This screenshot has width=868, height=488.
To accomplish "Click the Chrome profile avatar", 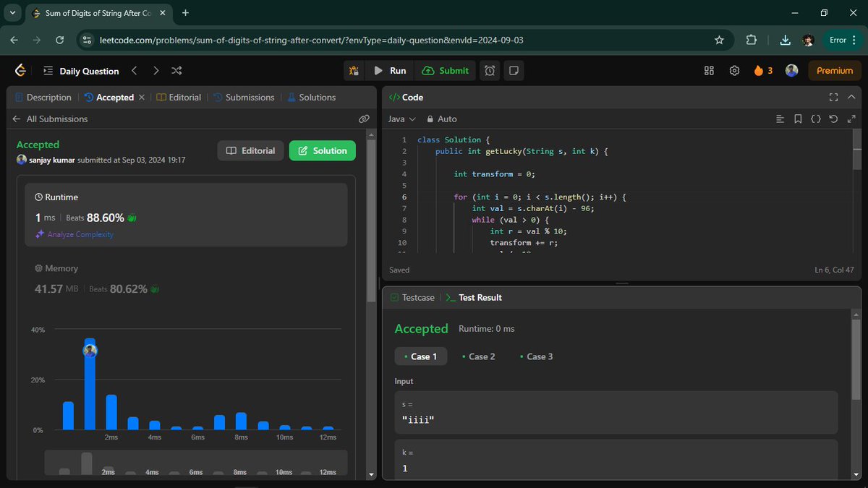I will pos(809,40).
